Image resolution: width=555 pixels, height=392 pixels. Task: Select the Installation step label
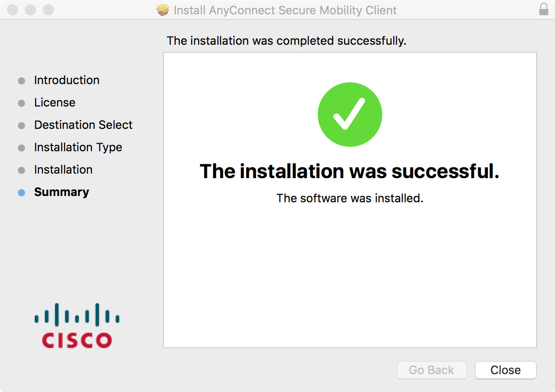pos(63,170)
